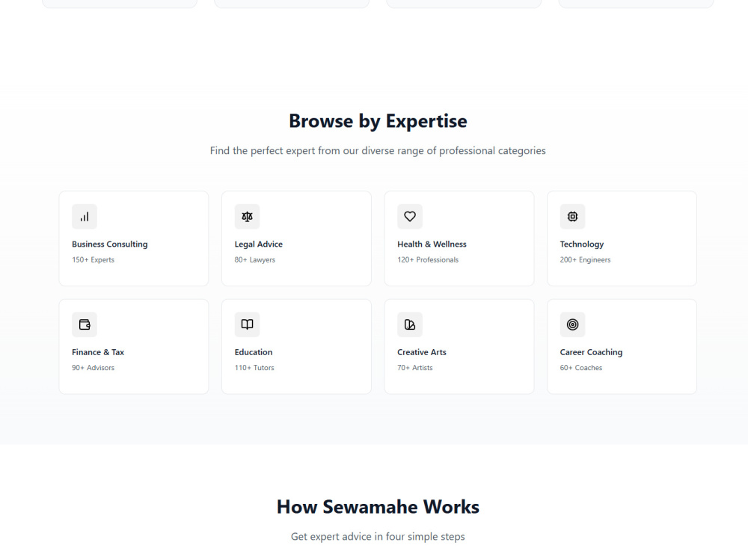Image resolution: width=748 pixels, height=560 pixels.
Task: Click the Finance & Tax wallet icon
Action: click(x=85, y=324)
